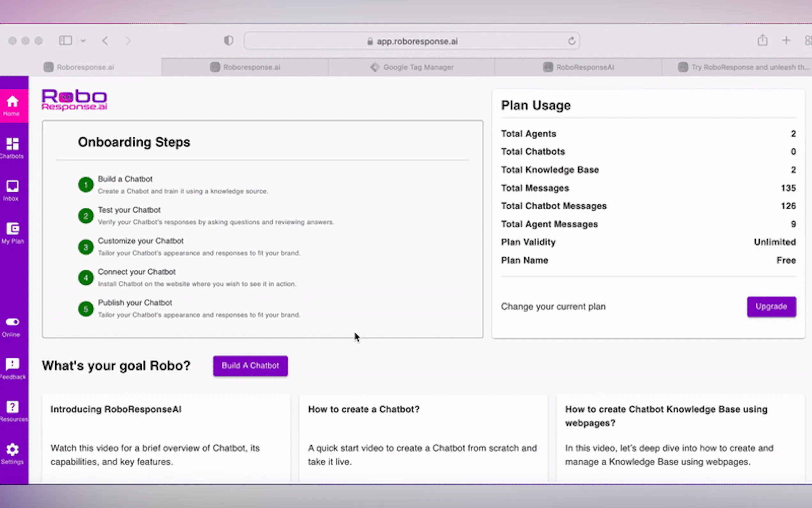Go forward with the browser forward arrow
Image resolution: width=812 pixels, height=508 pixels.
point(128,41)
